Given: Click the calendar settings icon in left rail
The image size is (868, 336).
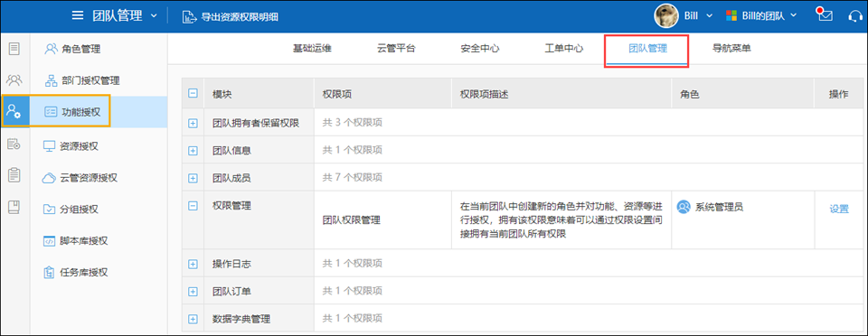Looking at the screenshot, I should 14,145.
